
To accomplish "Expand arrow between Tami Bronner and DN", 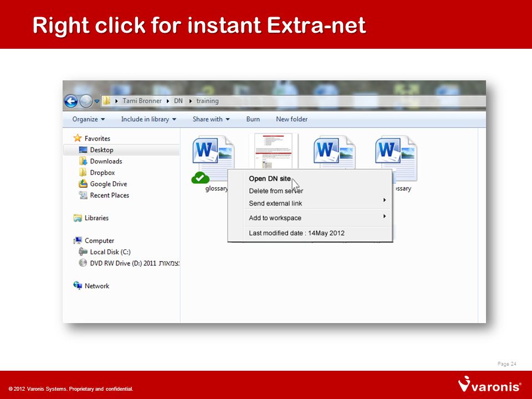I will click(167, 101).
